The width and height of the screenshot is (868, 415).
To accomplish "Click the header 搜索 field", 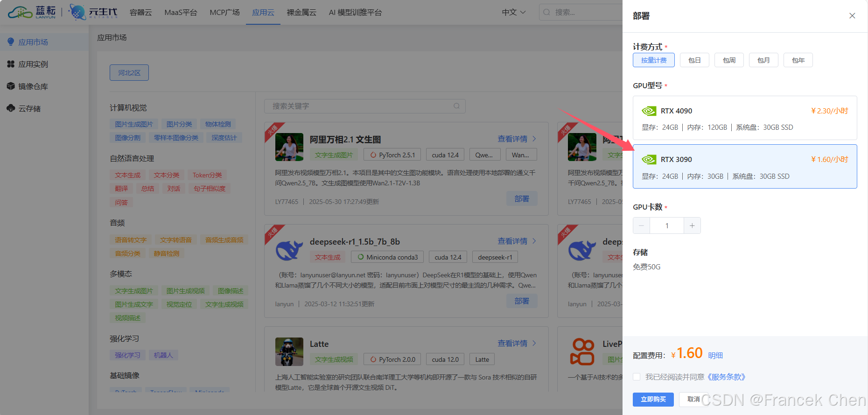I will coord(581,12).
